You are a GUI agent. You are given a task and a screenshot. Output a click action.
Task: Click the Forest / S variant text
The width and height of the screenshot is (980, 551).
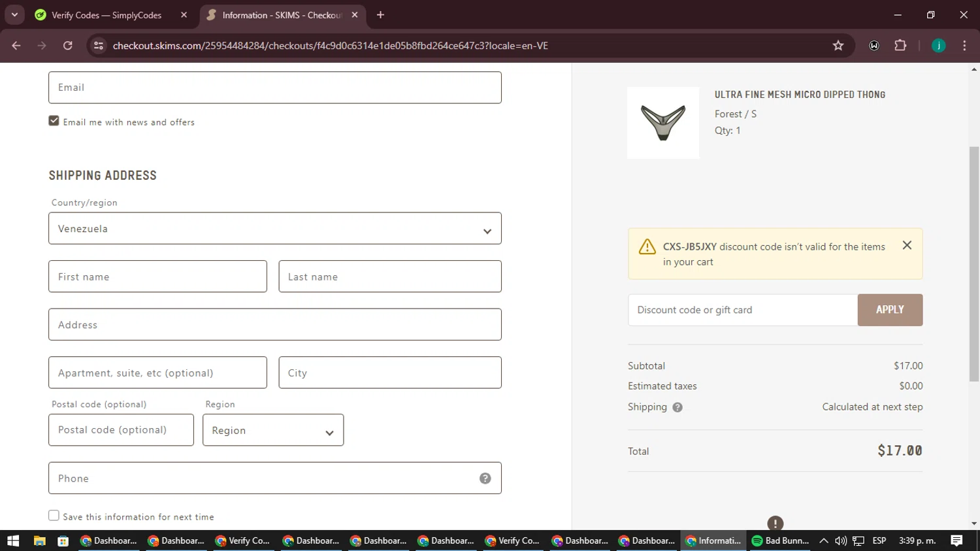point(736,114)
